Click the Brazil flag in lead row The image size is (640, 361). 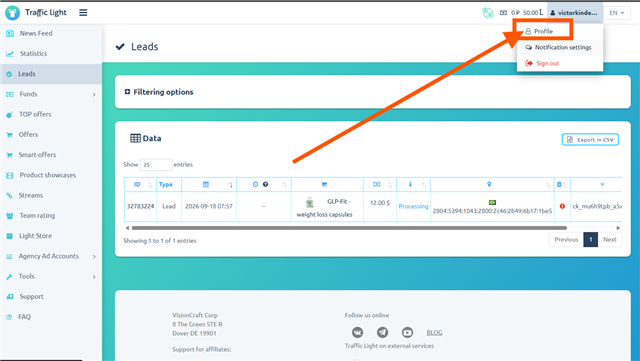492,203
